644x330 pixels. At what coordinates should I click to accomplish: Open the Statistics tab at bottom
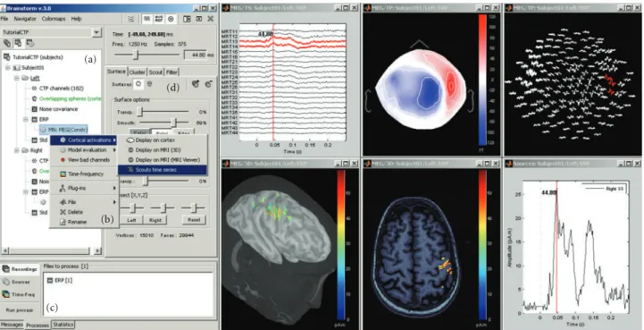coord(63,325)
